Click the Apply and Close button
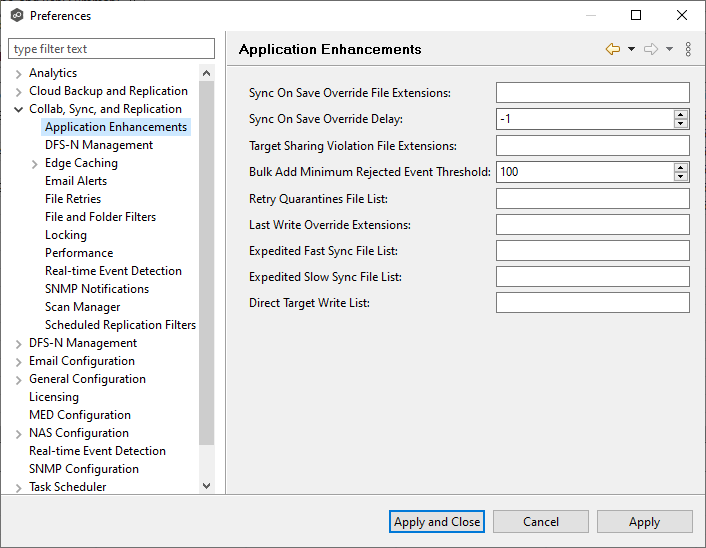The height and width of the screenshot is (548, 706). [x=437, y=521]
